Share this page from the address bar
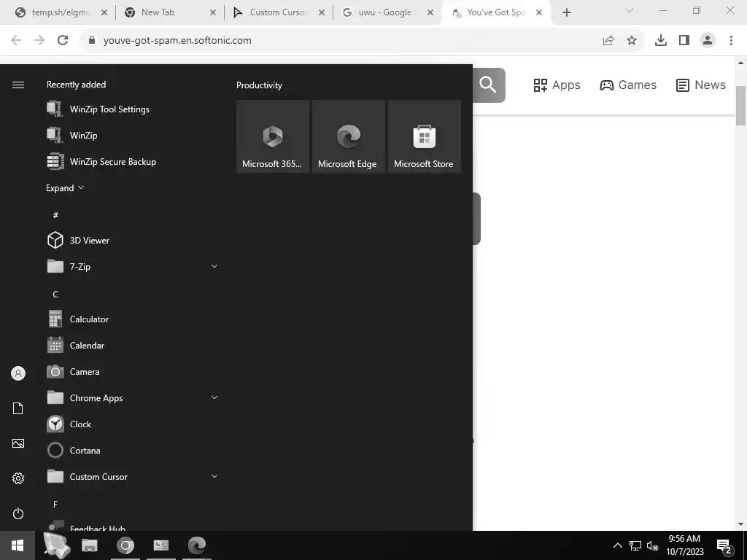This screenshot has width=747, height=560. coord(608,41)
